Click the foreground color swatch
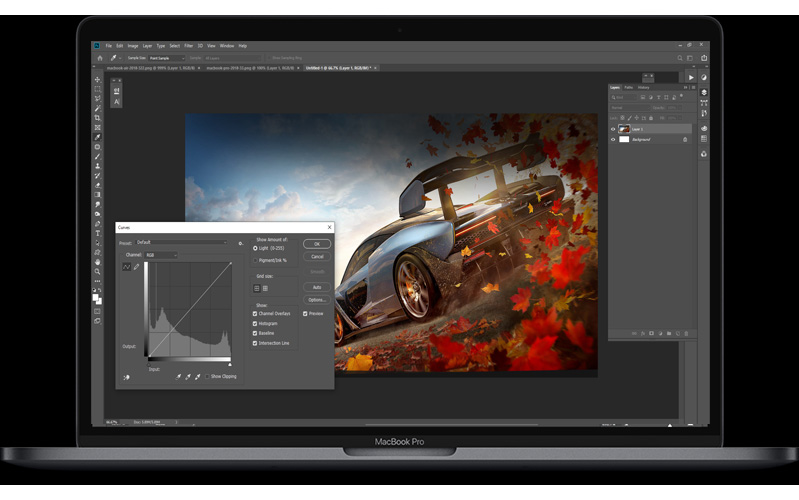Image resolution: width=799 pixels, height=500 pixels. point(95,297)
